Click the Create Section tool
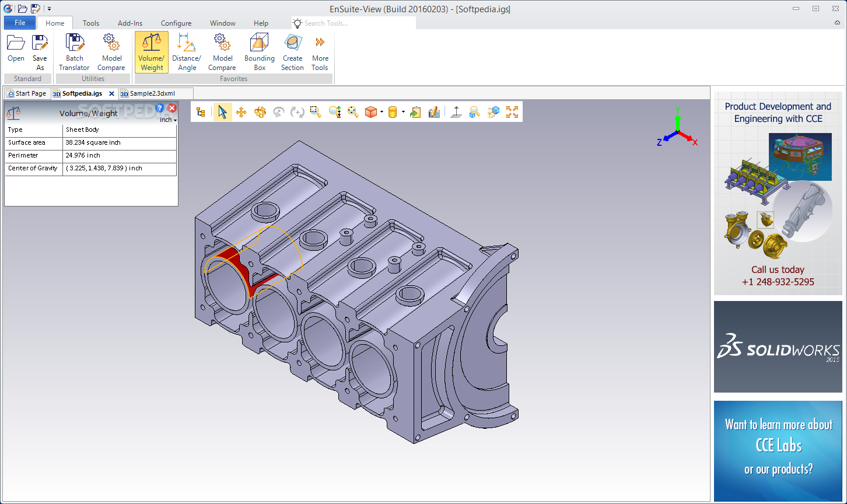This screenshot has width=847, height=504. pos(293,51)
